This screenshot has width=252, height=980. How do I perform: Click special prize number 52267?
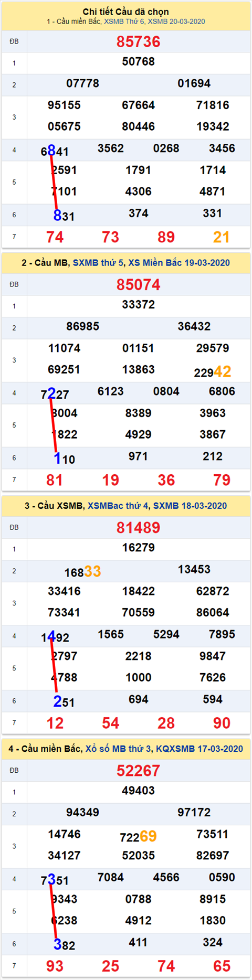point(139,770)
